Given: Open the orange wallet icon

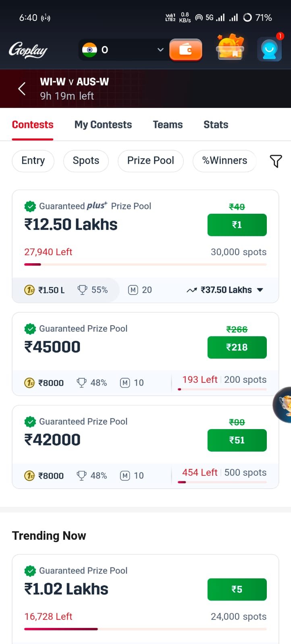Looking at the screenshot, I should (x=185, y=50).
